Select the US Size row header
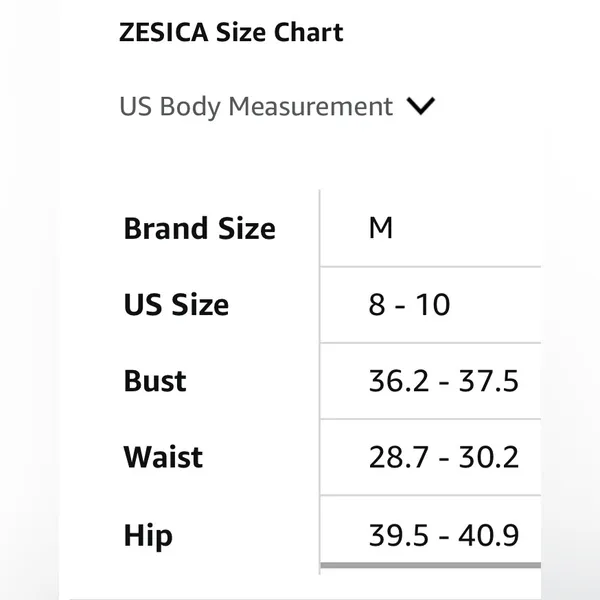The width and height of the screenshot is (600, 600). click(176, 305)
